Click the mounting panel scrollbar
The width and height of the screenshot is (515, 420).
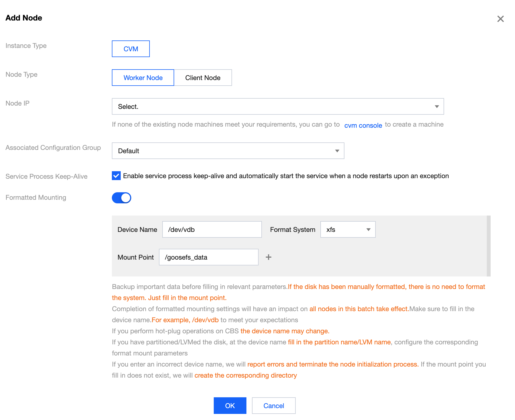click(x=488, y=246)
